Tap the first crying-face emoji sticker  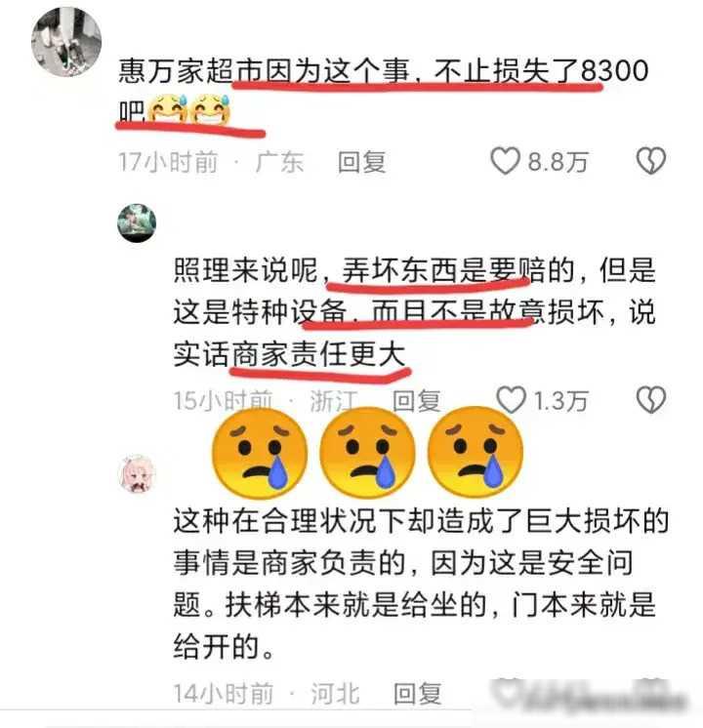[260, 452]
